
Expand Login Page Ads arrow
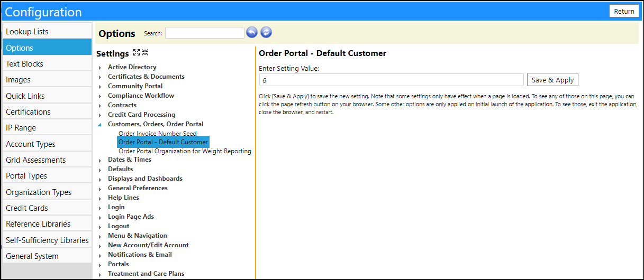pyautogui.click(x=100, y=217)
